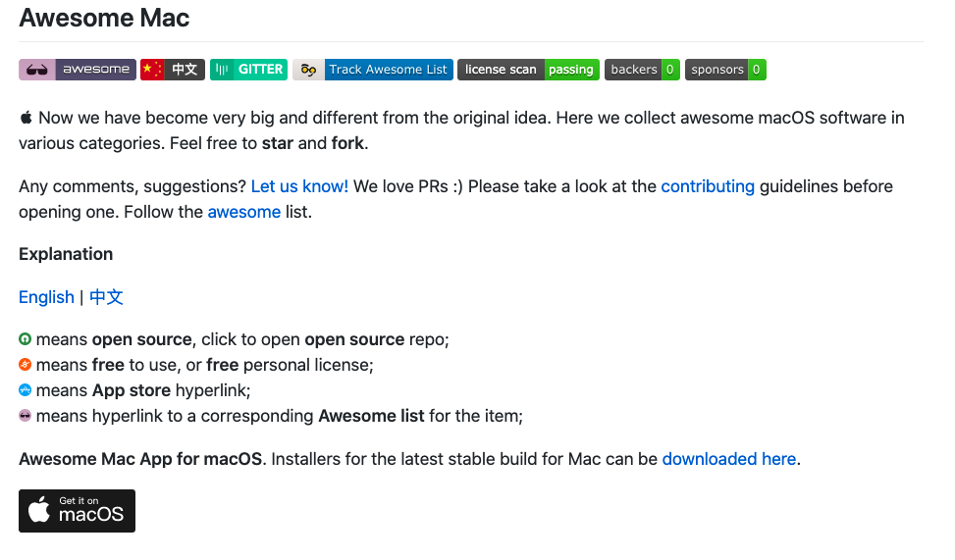The image size is (955, 560).
Task: Click the bold 'App store' text
Action: tap(132, 390)
